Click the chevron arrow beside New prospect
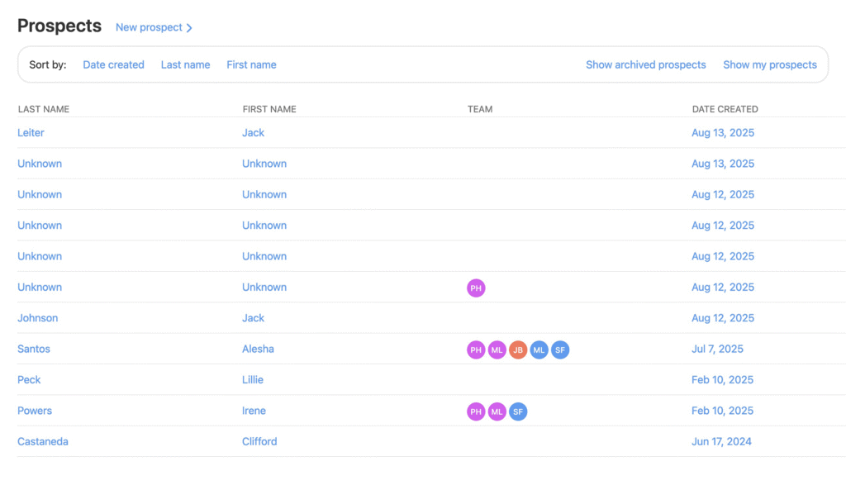Viewport: 846px width, 504px height. [189, 28]
